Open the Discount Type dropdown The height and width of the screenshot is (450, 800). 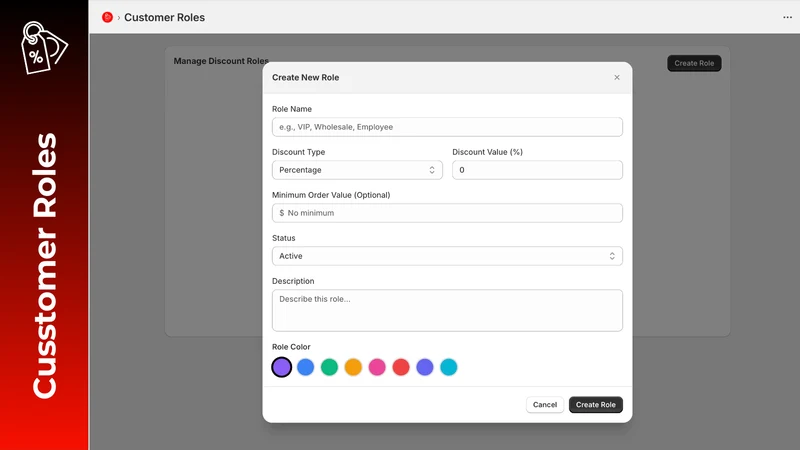pyautogui.click(x=357, y=170)
